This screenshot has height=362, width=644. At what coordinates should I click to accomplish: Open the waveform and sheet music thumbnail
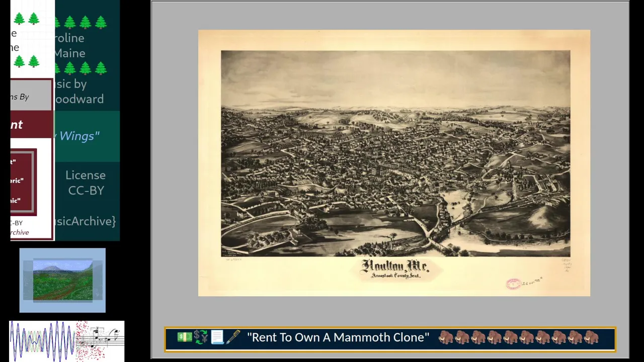pyautogui.click(x=66, y=340)
